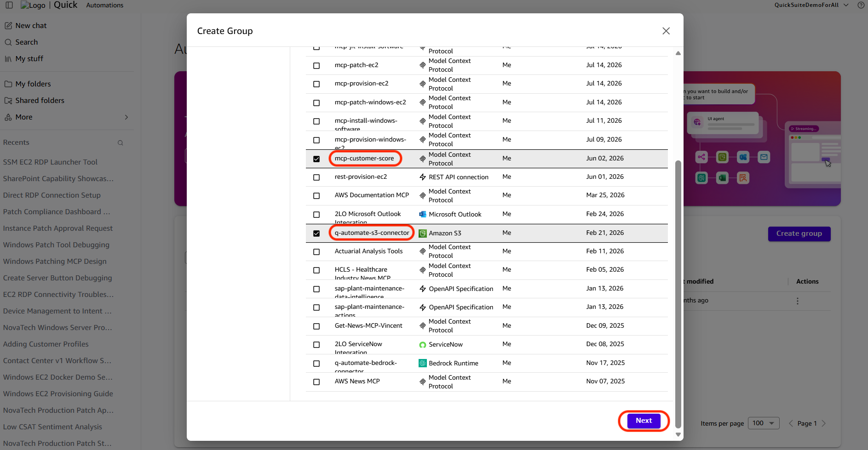The image size is (868, 450).
Task: Click the Recents search icon
Action: [x=121, y=143]
